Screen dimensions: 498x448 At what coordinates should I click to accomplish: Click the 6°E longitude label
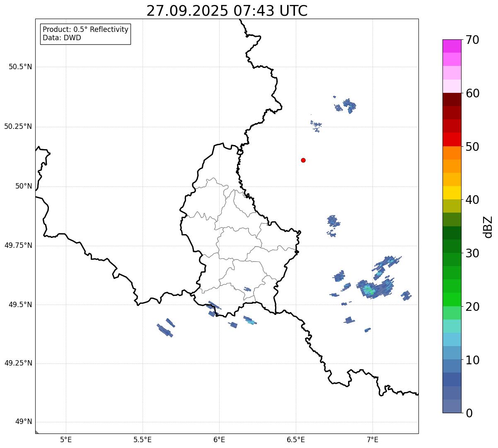point(219,440)
